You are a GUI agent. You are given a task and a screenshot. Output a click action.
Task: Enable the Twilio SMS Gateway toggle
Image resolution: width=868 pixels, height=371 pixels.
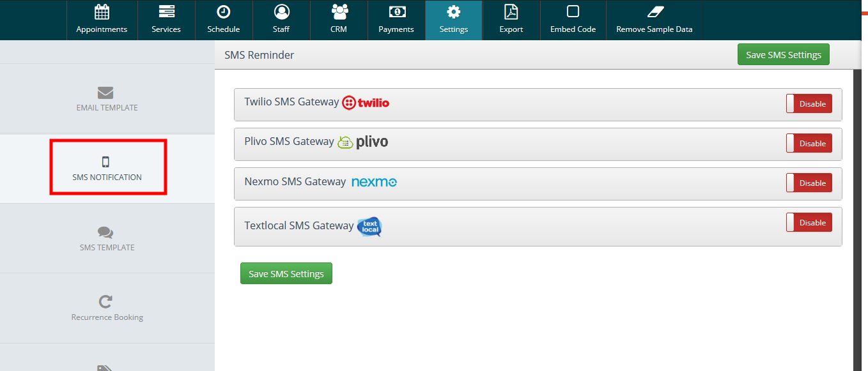(809, 103)
